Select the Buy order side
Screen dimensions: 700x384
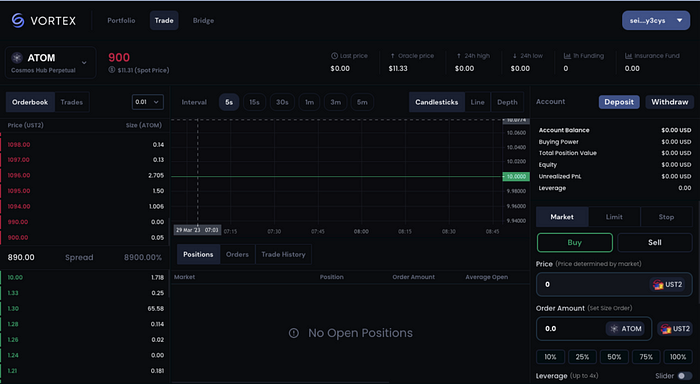pyautogui.click(x=575, y=242)
